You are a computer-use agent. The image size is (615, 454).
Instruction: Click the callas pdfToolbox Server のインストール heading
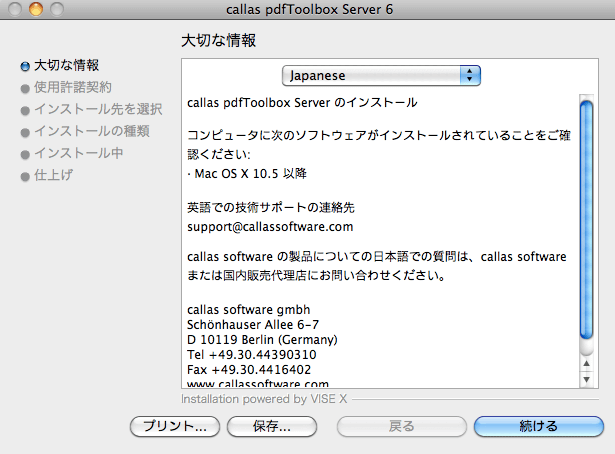point(302,103)
